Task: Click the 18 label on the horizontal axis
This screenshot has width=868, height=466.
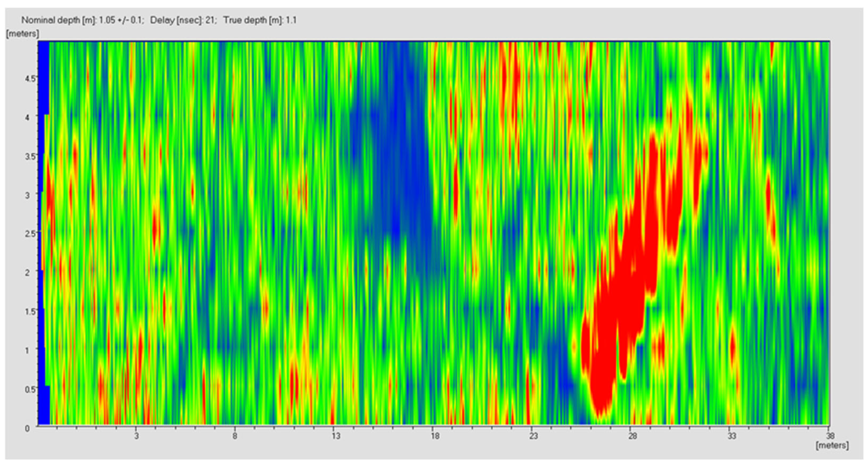Action: click(435, 436)
